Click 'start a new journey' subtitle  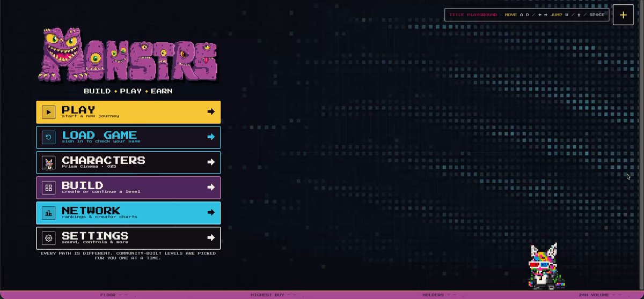click(90, 116)
